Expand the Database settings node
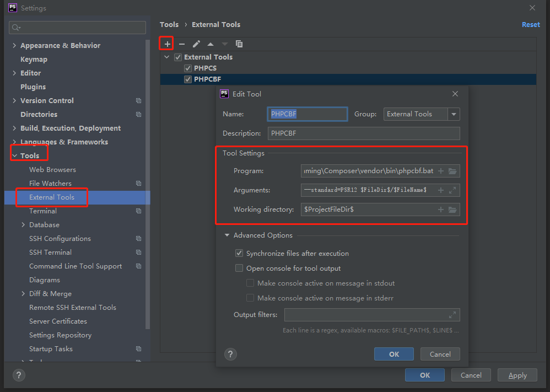Screen dimensions: 550x392 23,224
